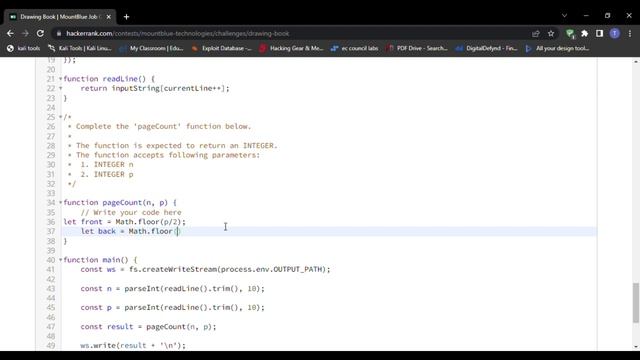Open the tab search chevron
This screenshot has width=640, height=360.
pos(564,16)
